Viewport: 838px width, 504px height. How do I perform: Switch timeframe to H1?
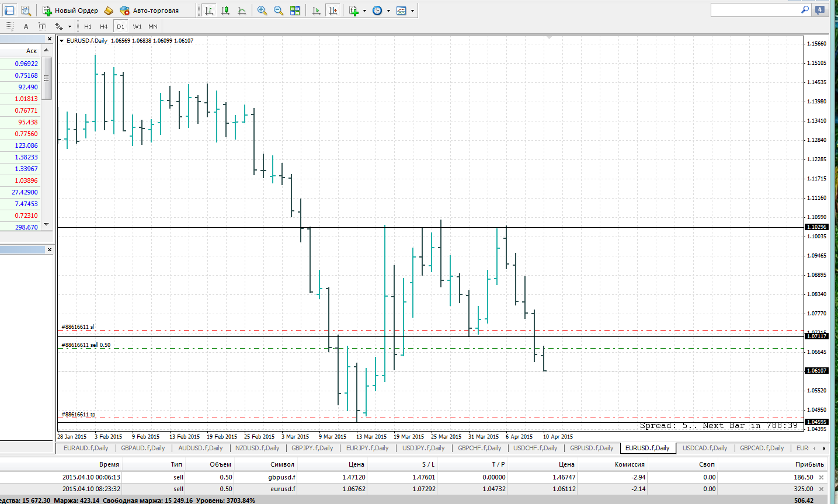pos(88,26)
